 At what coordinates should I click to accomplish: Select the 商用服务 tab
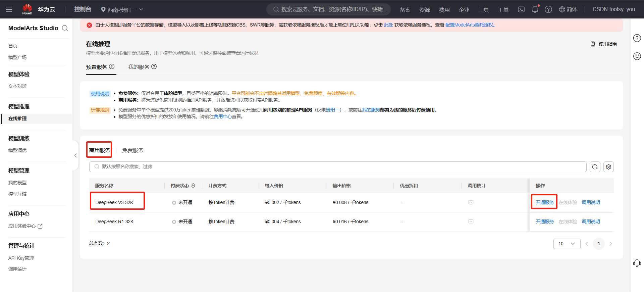[100, 150]
